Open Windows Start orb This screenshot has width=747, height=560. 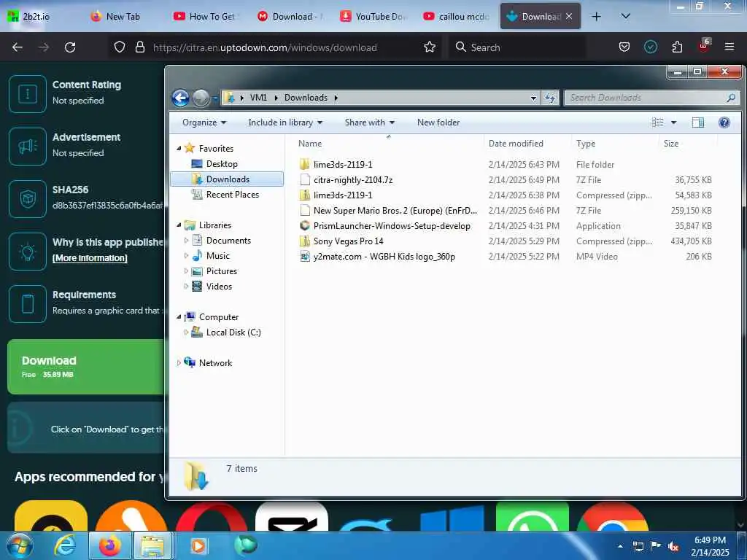pos(20,545)
